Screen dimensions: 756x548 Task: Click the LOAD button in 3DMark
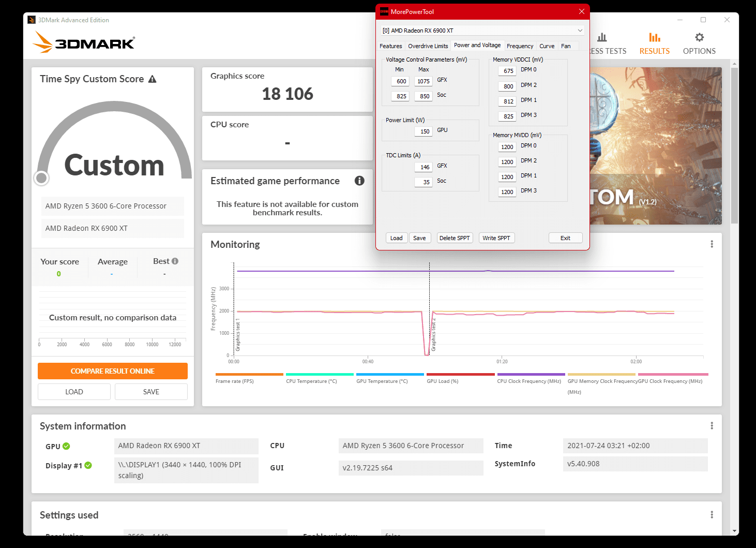point(74,392)
